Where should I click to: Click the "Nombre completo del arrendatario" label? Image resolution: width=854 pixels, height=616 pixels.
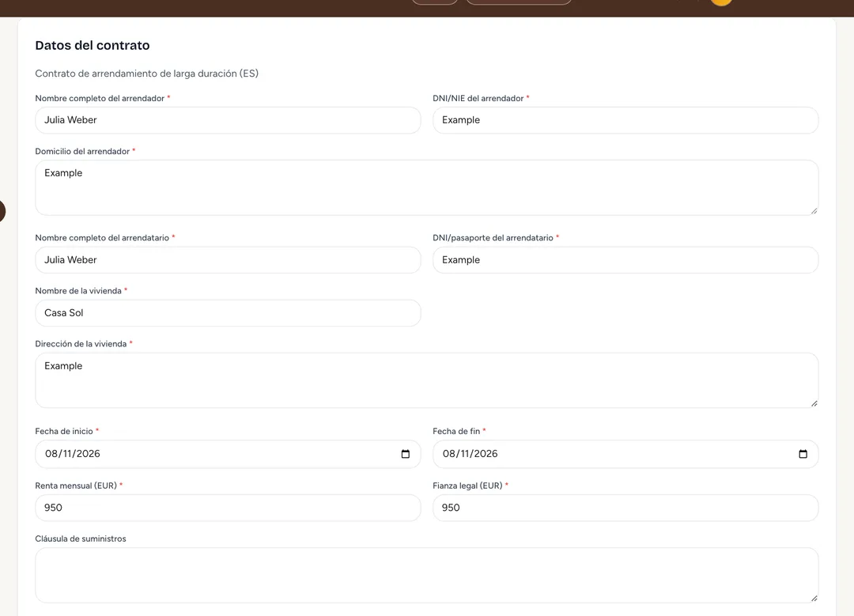[102, 238]
